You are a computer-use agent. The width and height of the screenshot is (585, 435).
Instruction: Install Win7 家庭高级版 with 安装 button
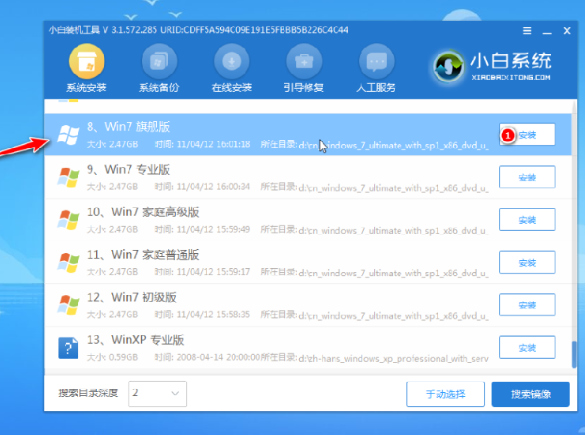527,220
